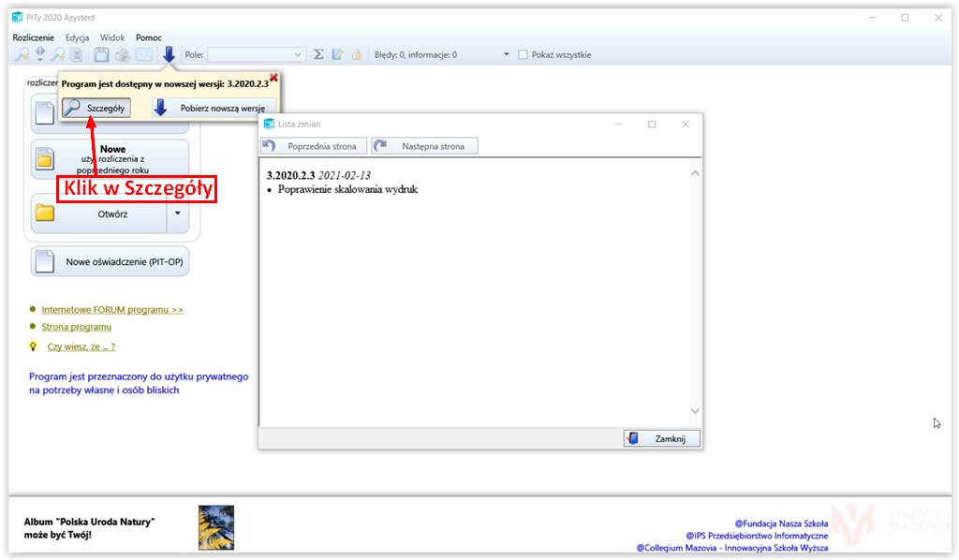
Task: Open the Rozliczenie menu
Action: (34, 37)
